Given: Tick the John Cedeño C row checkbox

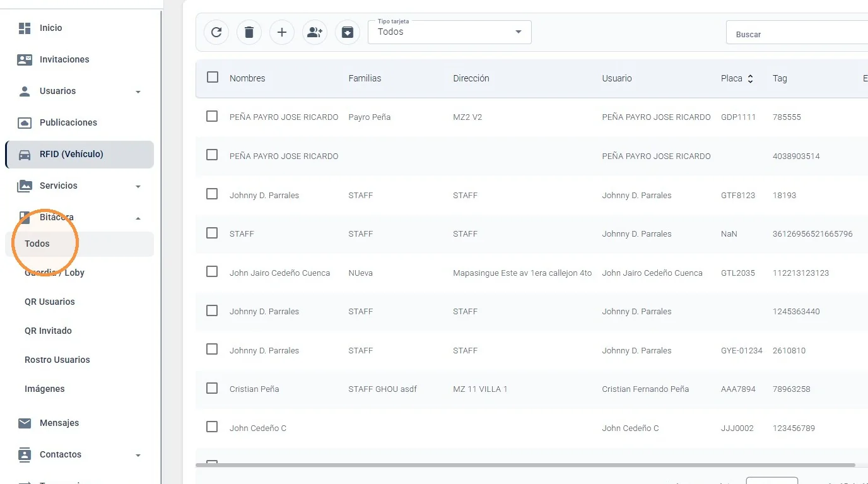Looking at the screenshot, I should coord(212,427).
